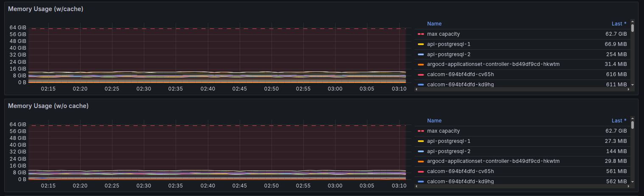Click scroll-down arrow of w/o cache legend
Image resolution: width=644 pixels, height=196 pixels.
(x=633, y=182)
